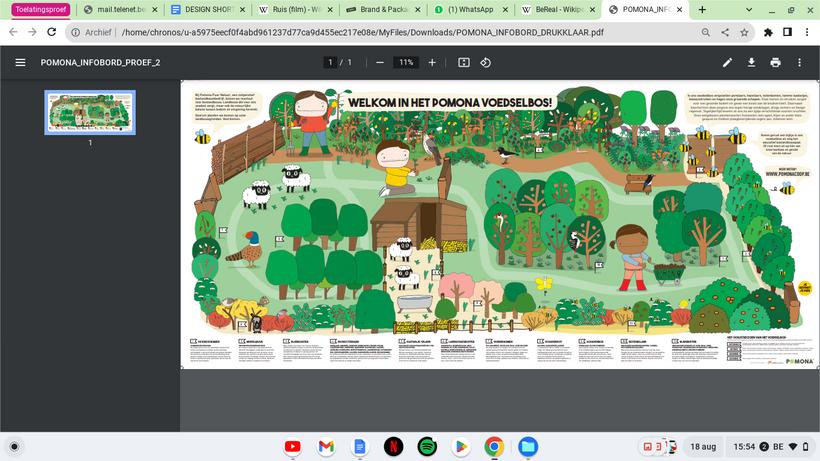This screenshot has height=461, width=820.
Task: Switch to the Toelatingsproef tab group
Action: coord(40,9)
